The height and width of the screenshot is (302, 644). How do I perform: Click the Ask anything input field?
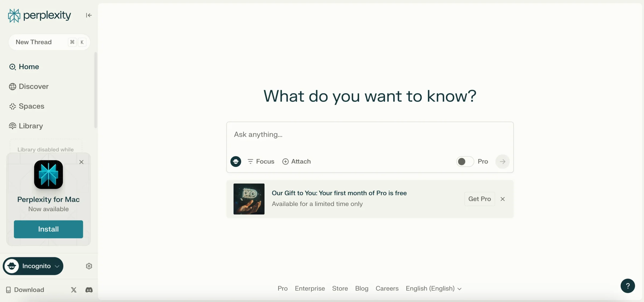click(x=370, y=135)
